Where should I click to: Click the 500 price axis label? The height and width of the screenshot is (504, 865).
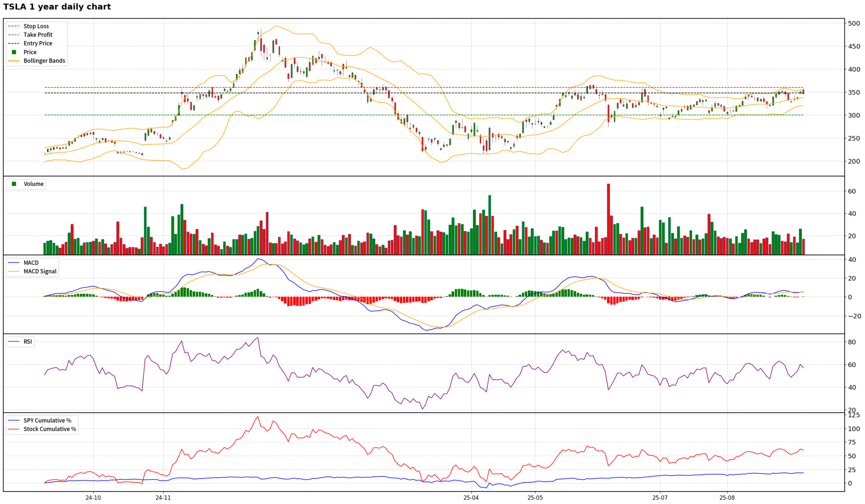point(854,23)
